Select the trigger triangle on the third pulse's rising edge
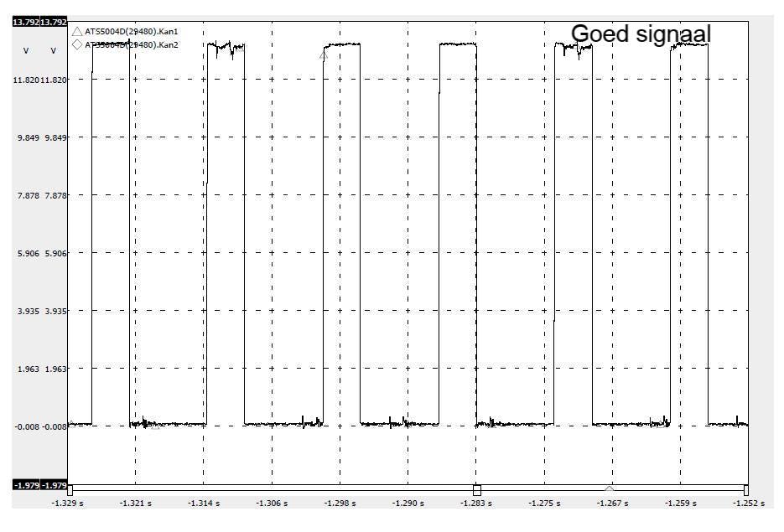The width and height of the screenshot is (784, 532). click(x=323, y=54)
